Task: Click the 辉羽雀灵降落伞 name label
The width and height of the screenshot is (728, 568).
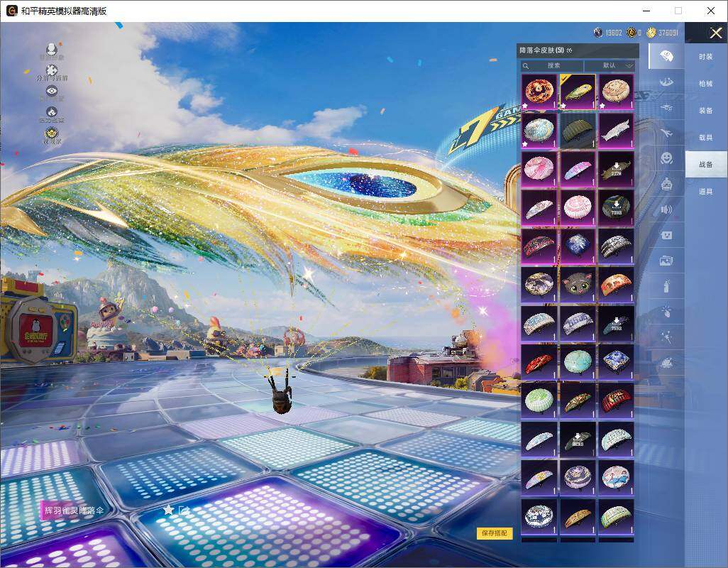Action: 74,510
